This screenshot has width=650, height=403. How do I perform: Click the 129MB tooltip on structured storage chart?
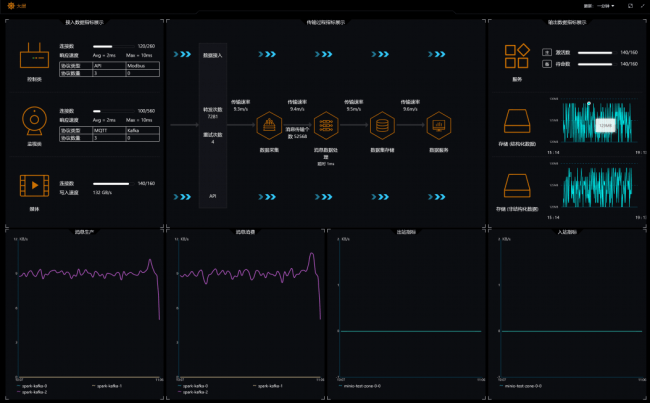click(x=605, y=125)
